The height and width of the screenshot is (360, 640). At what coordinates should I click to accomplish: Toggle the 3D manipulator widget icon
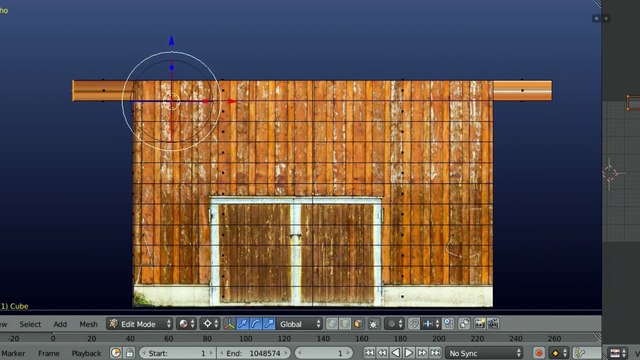229,324
